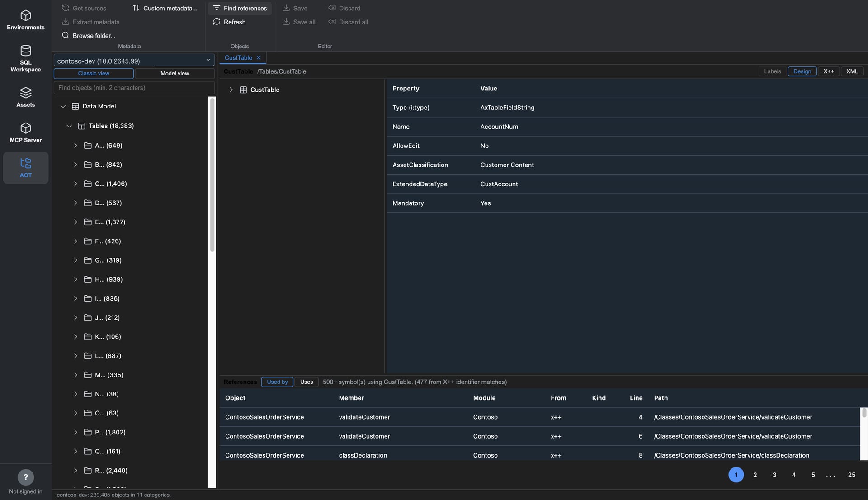This screenshot has width=868, height=500.
Task: Click the help question mark icon
Action: click(x=26, y=477)
